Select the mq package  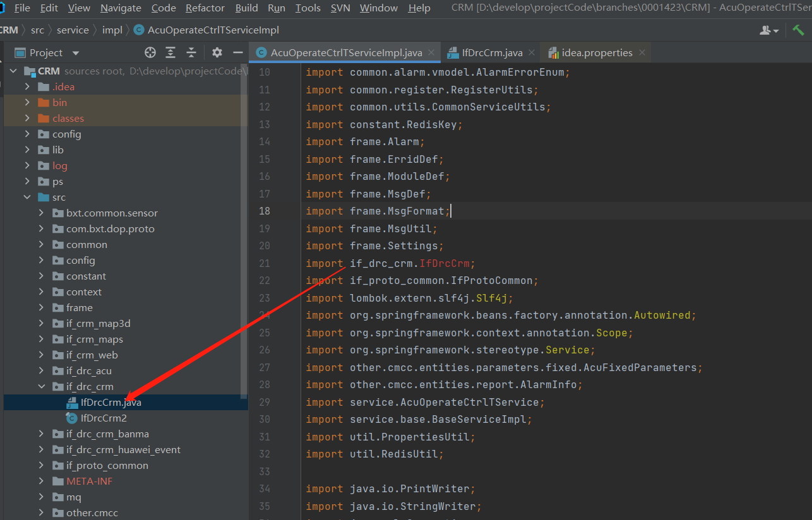click(74, 497)
